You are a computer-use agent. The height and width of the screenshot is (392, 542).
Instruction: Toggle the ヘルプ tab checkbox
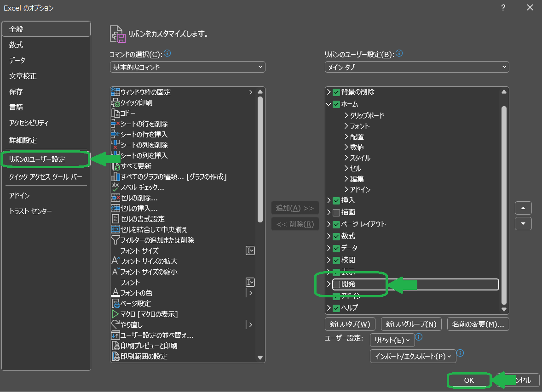click(336, 308)
